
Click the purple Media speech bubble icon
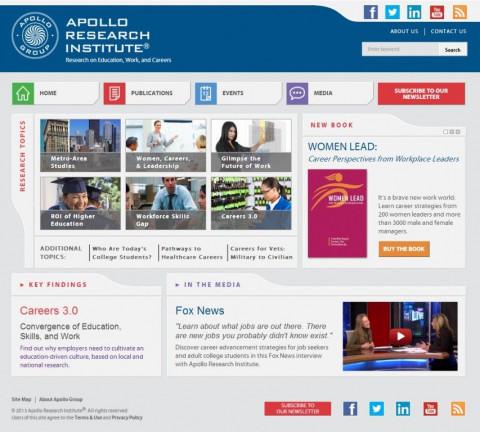297,93
